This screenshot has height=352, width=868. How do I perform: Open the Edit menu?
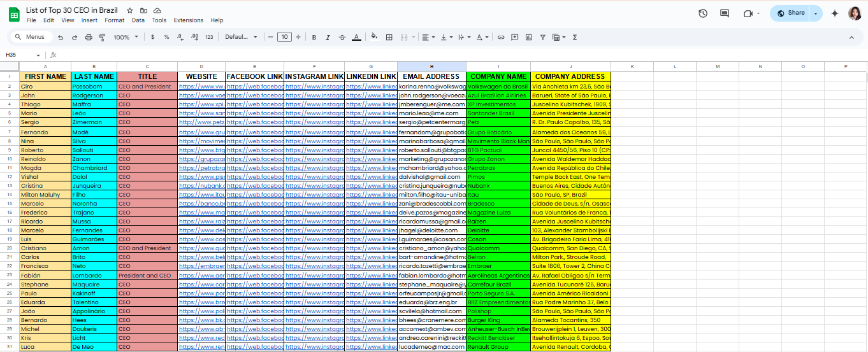click(48, 20)
